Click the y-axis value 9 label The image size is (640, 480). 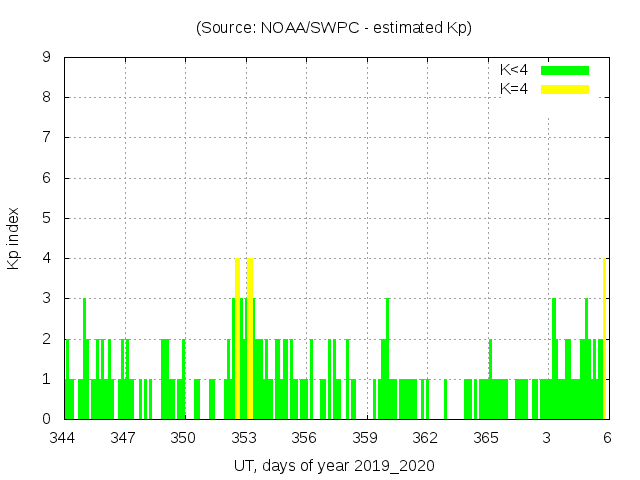(x=46, y=58)
